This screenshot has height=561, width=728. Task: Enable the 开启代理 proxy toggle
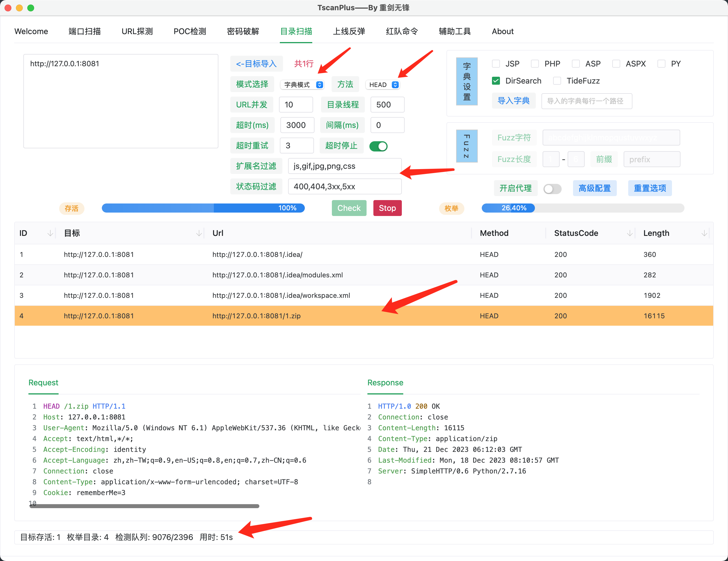point(552,188)
